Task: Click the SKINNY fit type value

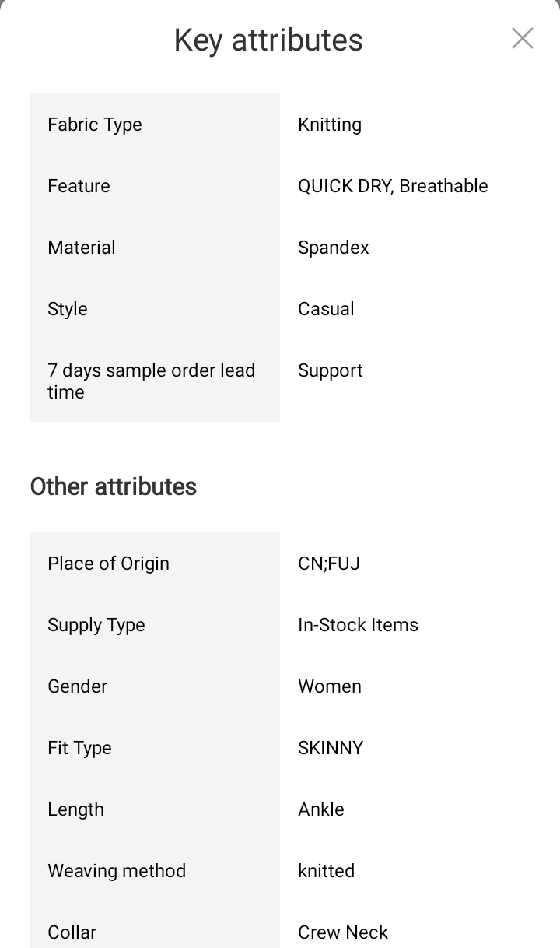Action: pos(331,748)
